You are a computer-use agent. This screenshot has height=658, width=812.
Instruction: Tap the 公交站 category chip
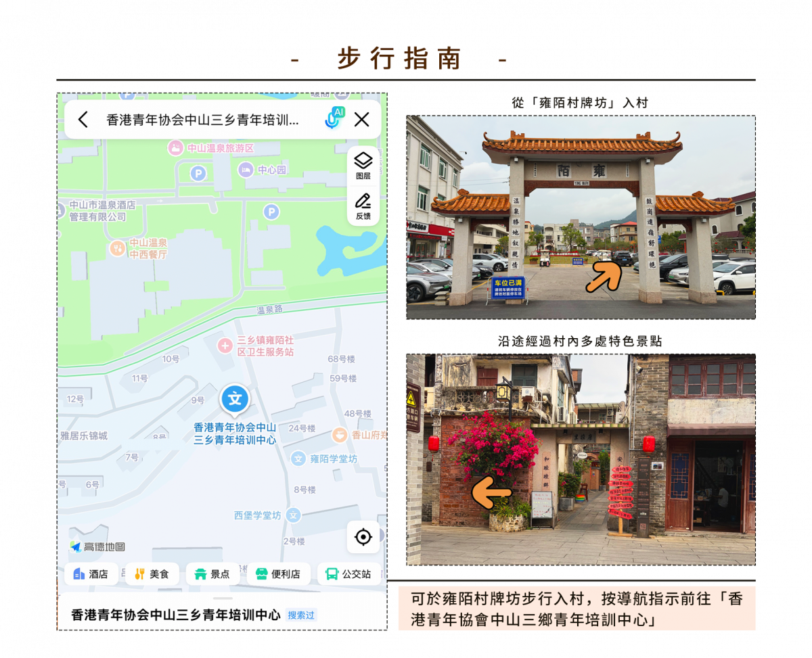pos(348,574)
